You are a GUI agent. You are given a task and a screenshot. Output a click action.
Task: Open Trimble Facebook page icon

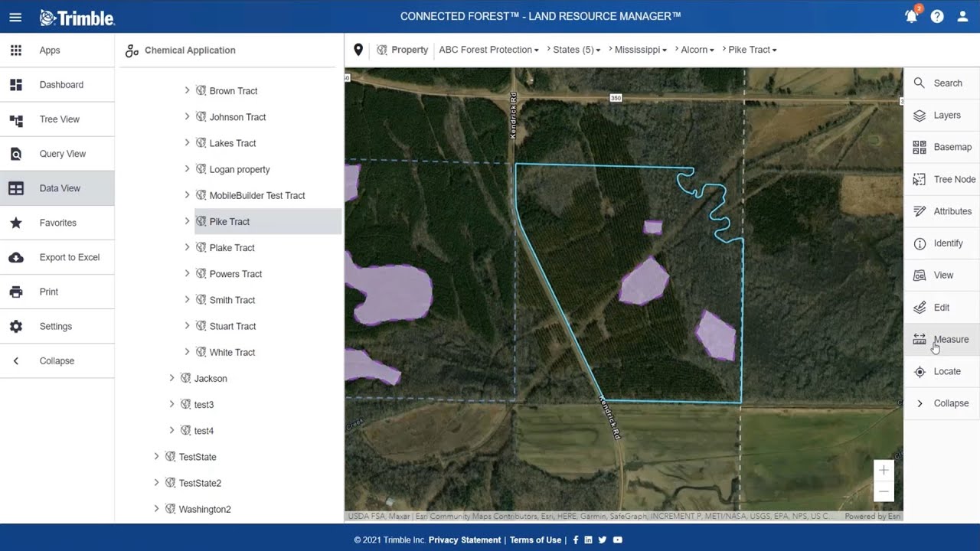(575, 540)
